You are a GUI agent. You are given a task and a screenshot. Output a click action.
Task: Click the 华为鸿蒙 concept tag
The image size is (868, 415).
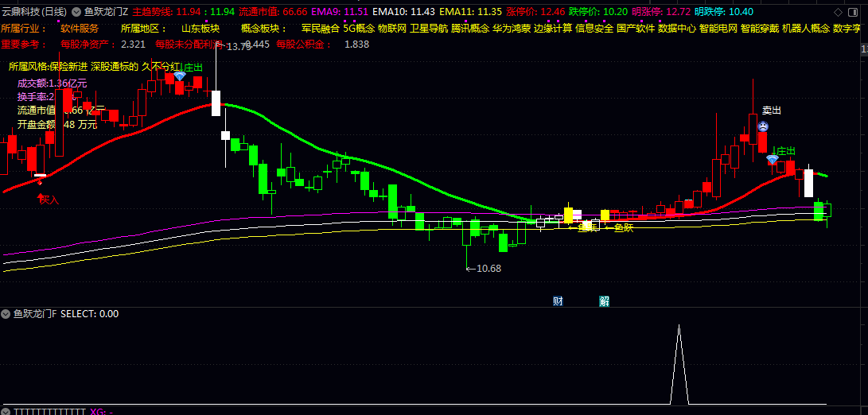pos(512,29)
